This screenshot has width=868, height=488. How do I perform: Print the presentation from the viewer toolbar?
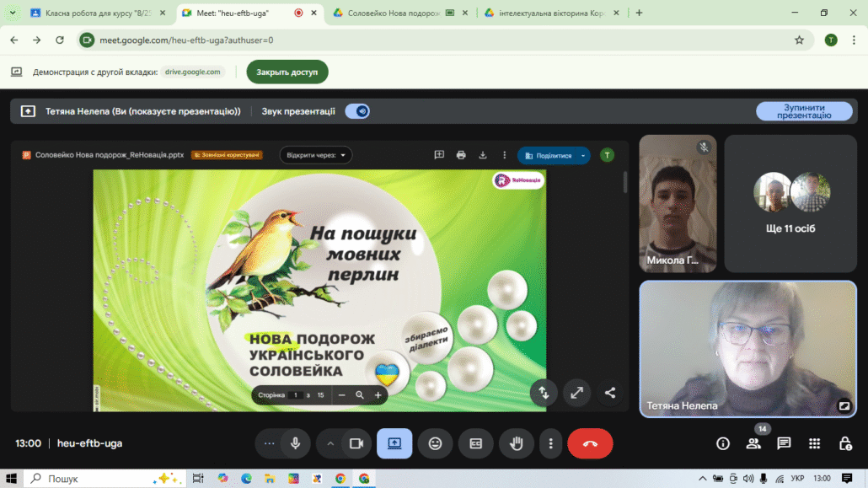(x=461, y=155)
